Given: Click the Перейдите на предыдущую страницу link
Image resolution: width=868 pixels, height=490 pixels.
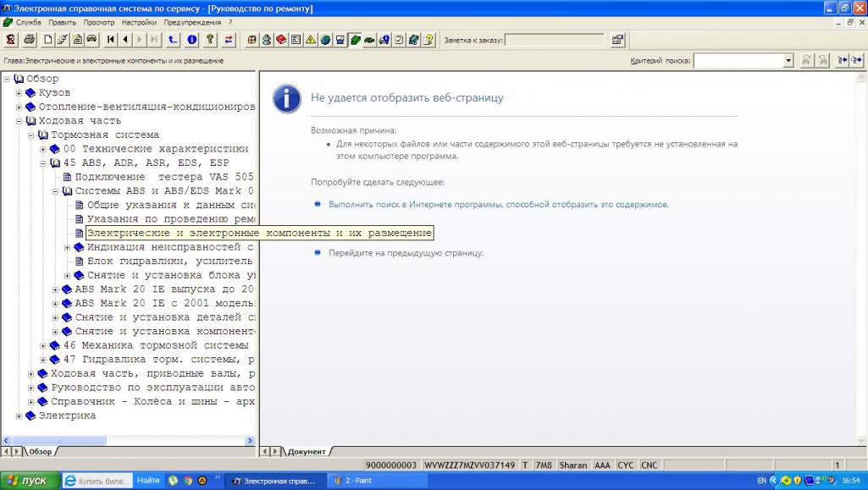Looking at the screenshot, I should tap(406, 253).
